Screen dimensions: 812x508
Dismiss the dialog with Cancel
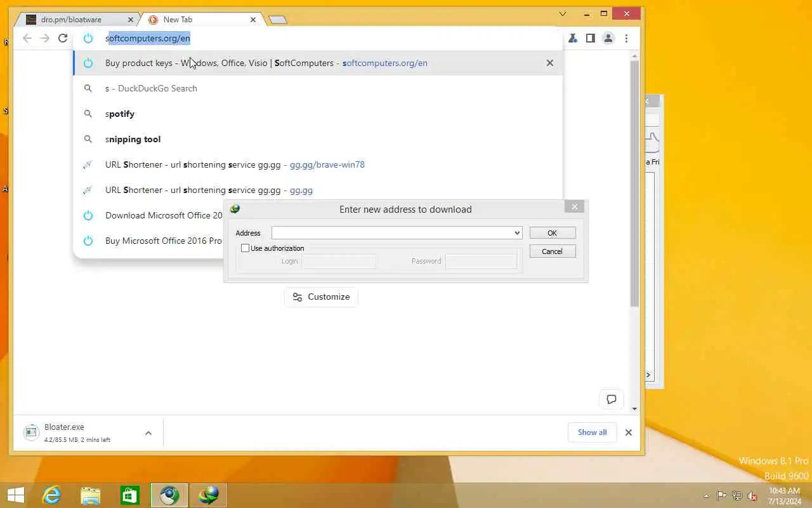pos(552,251)
